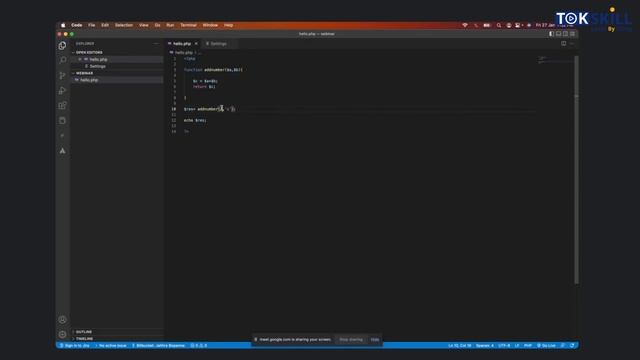The image size is (640, 360).
Task: Click the triangle extension icon in activity bar
Action: [x=62, y=151]
